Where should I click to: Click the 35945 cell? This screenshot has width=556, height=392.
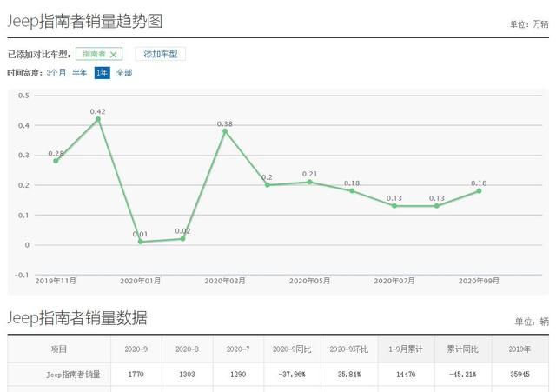[x=520, y=375]
